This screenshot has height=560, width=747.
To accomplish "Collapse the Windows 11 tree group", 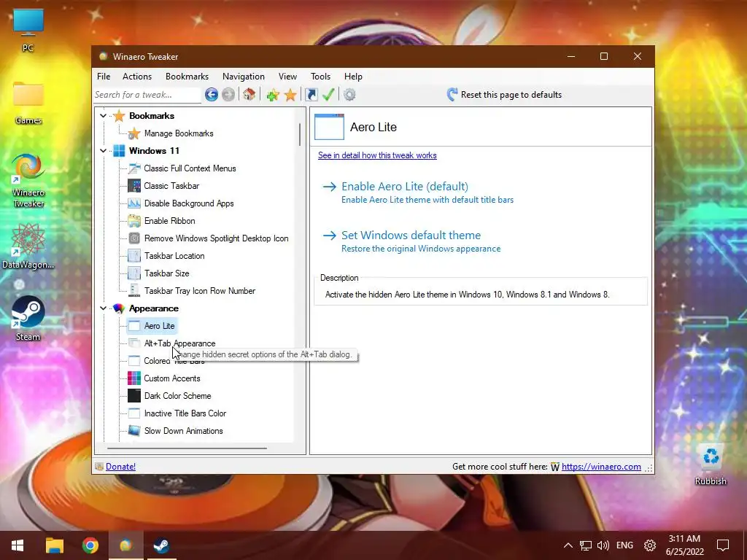I will tap(104, 150).
